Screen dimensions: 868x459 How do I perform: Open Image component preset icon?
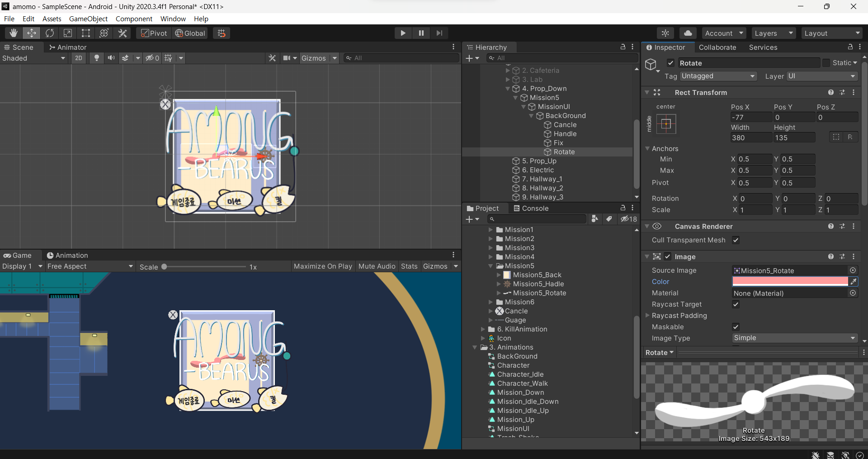click(842, 256)
